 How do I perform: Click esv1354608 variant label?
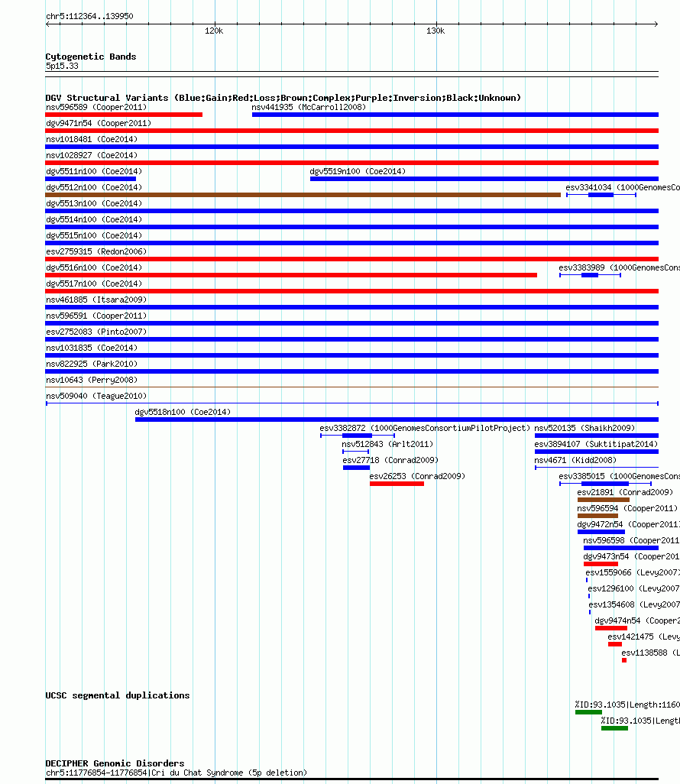point(634,604)
